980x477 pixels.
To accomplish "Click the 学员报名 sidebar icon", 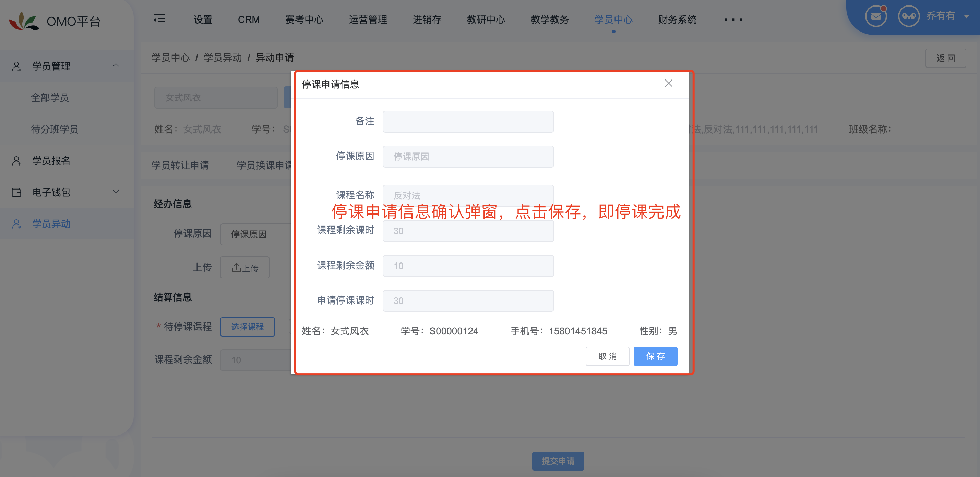I will [x=16, y=161].
